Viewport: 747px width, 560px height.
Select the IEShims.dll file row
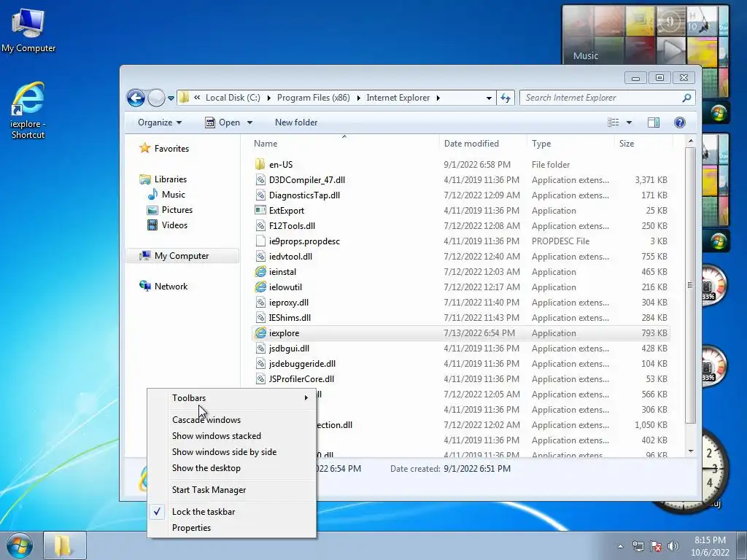460,318
